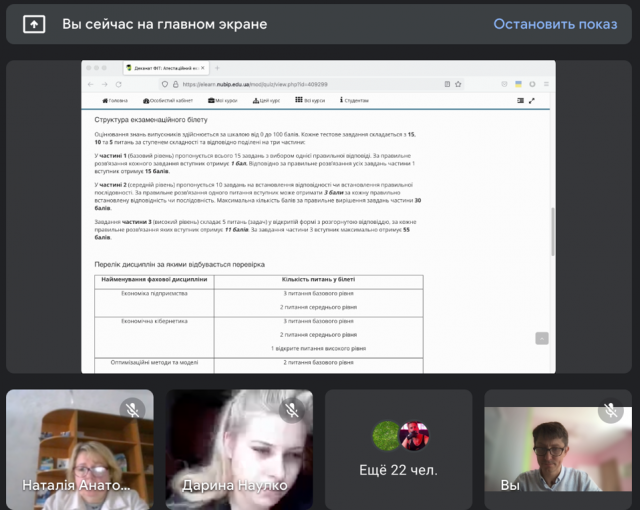640x510 pixels.
Task: Open Особистий кабінет menu item
Action: coord(168,100)
